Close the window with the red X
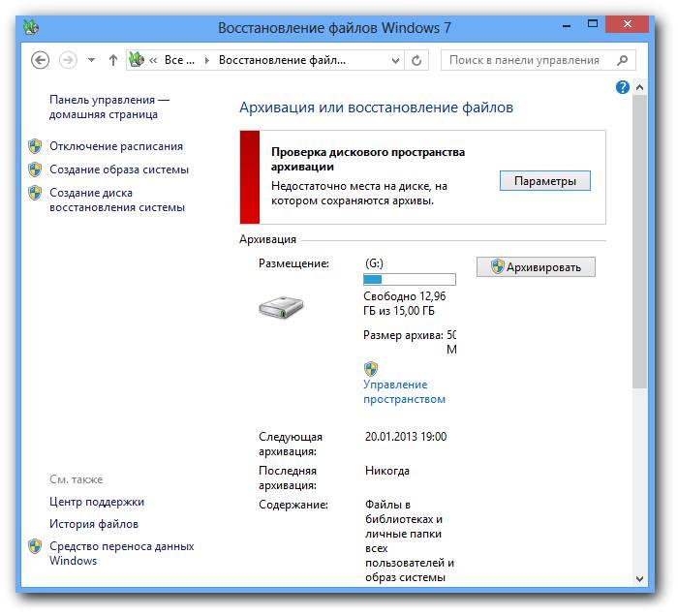678x616 pixels. [x=627, y=24]
